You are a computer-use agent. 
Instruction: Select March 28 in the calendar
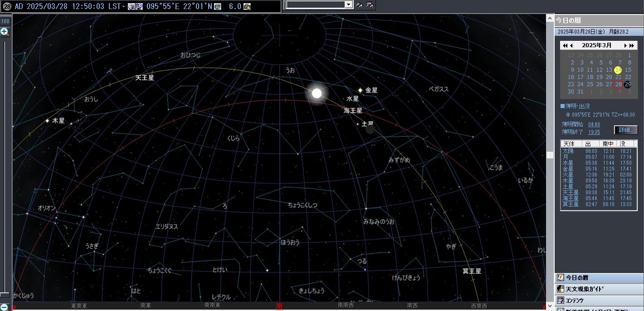tap(618, 84)
